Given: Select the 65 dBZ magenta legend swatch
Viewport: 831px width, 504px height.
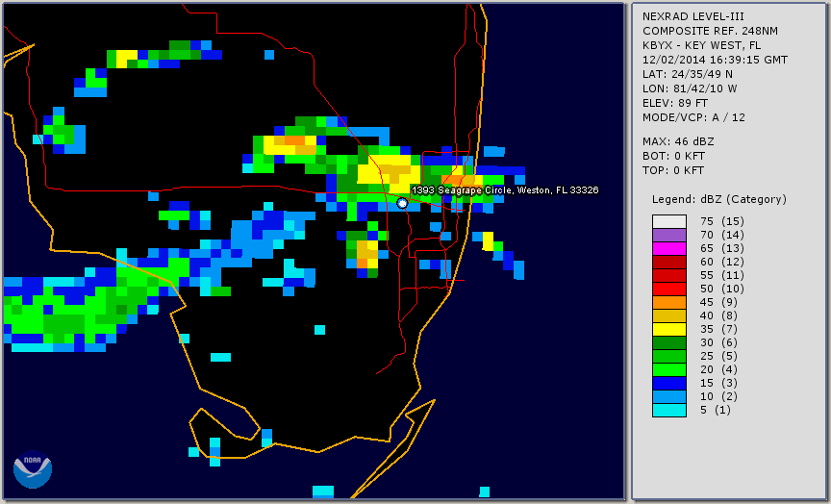Looking at the screenshot, I should coord(669,248).
